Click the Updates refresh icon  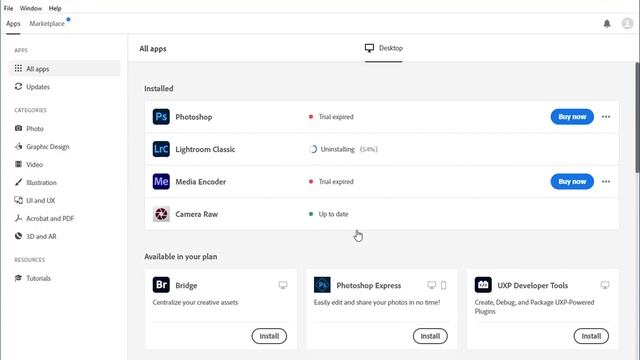pyautogui.click(x=18, y=87)
